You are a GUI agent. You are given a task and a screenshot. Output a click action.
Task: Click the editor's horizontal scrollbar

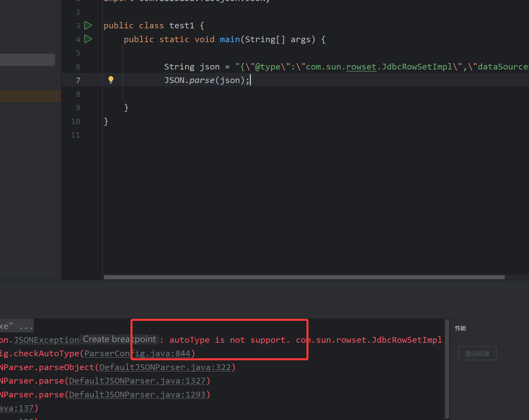303,277
